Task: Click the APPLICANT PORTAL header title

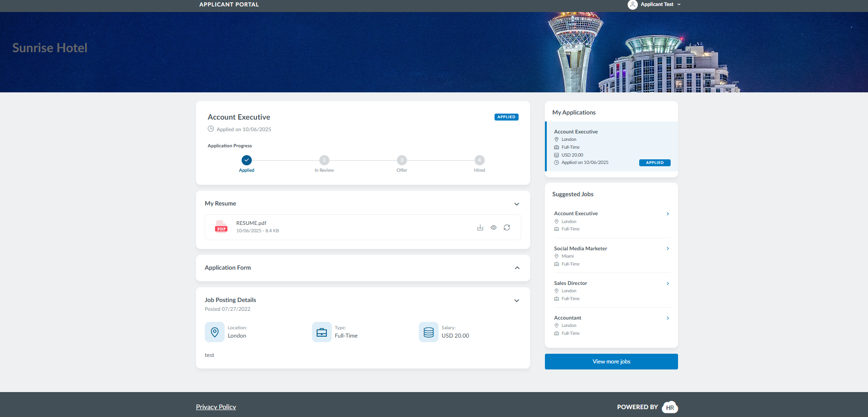Action: 229,5
